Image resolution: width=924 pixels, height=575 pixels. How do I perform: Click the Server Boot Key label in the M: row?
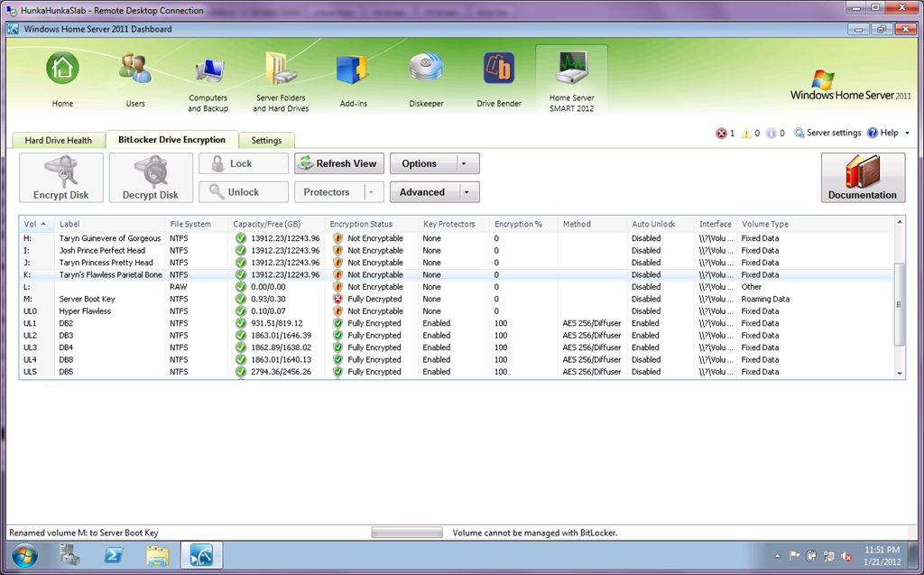tap(88, 299)
